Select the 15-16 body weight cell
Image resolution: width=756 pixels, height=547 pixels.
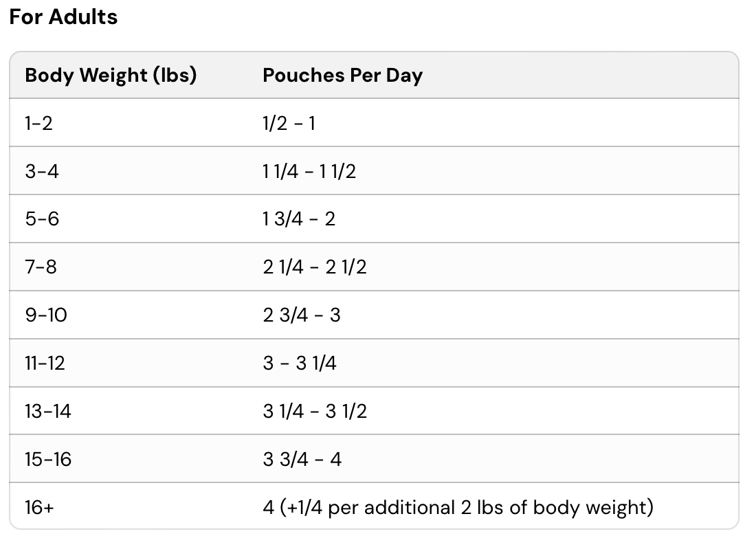[48, 459]
